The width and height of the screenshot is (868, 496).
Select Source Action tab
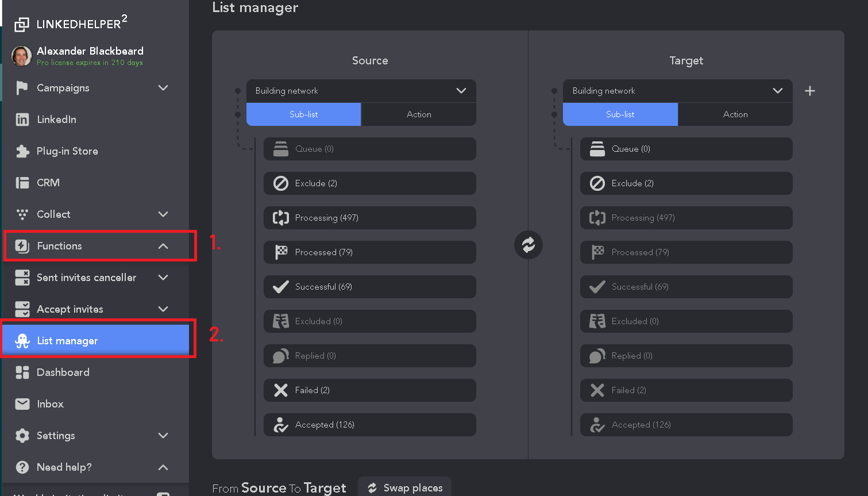419,114
